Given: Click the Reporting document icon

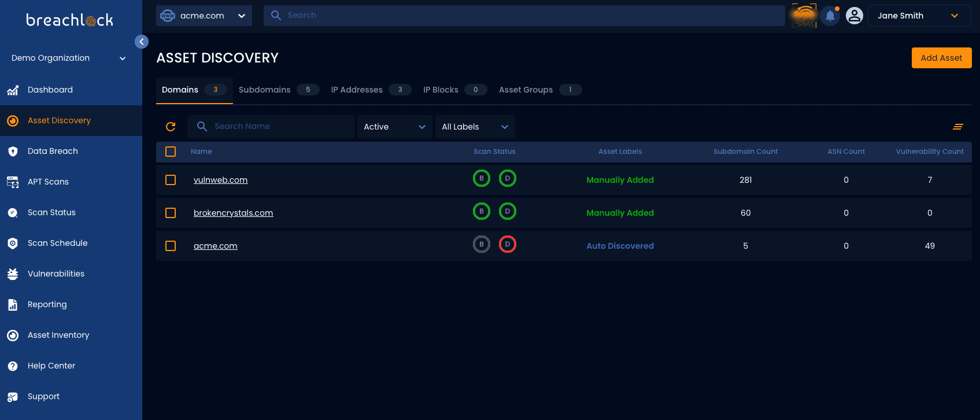Looking at the screenshot, I should point(13,305).
